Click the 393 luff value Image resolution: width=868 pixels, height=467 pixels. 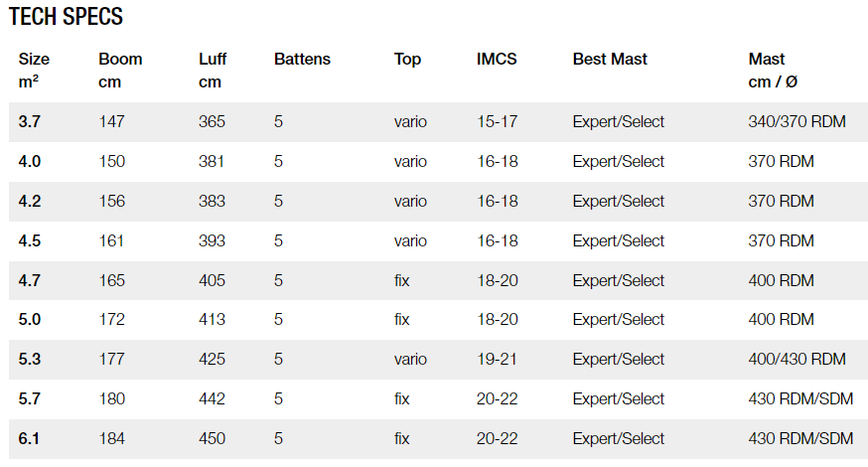(212, 240)
